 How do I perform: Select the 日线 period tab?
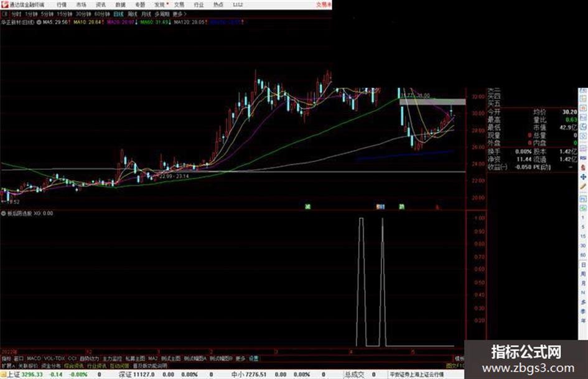(x=118, y=14)
